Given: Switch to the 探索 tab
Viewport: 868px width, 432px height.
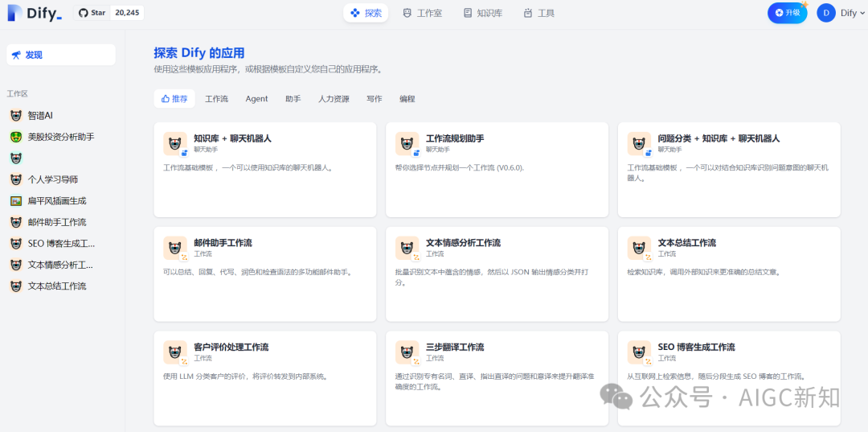Looking at the screenshot, I should (366, 13).
